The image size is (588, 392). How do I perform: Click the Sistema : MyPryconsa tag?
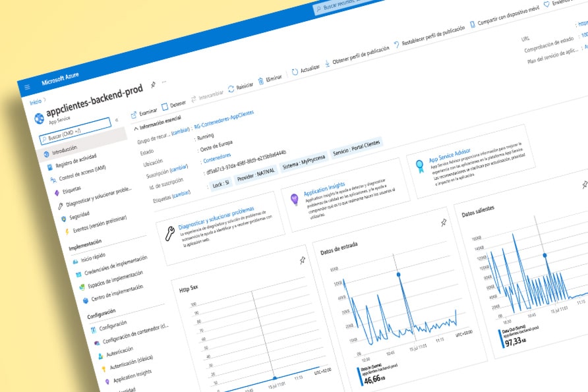(x=304, y=162)
